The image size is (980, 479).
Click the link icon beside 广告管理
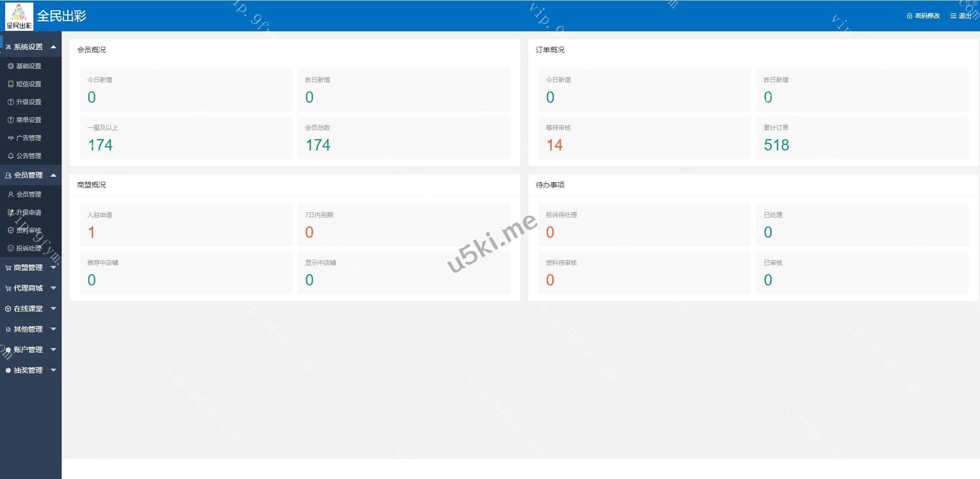point(11,138)
